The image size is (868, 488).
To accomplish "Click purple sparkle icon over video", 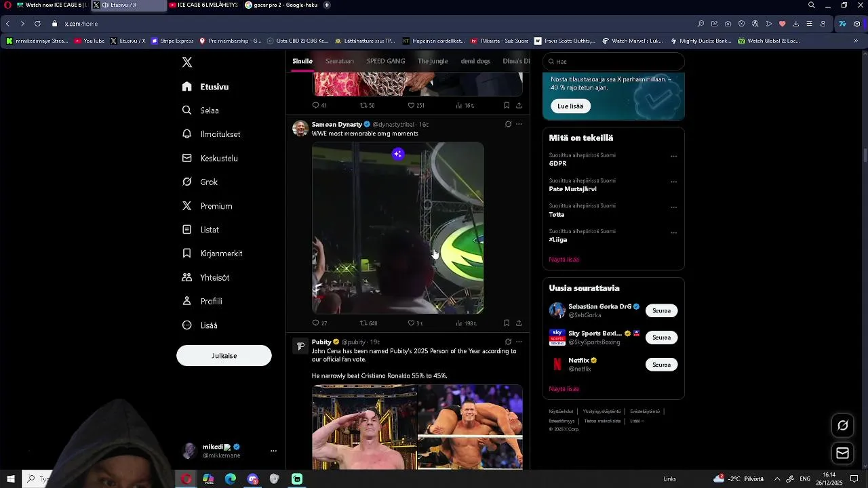I will point(398,154).
